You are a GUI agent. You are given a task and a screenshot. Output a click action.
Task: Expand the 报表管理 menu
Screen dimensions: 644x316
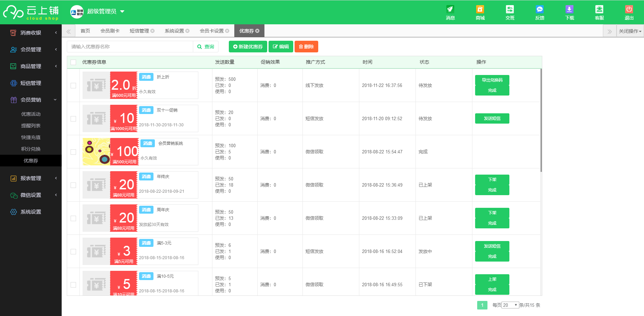(x=56, y=178)
